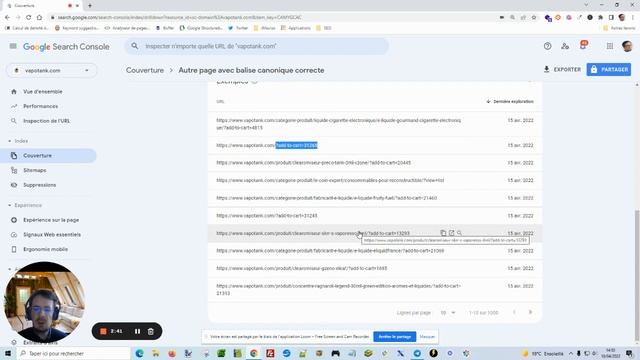Image resolution: width=640 pixels, height=360 pixels.
Task: Delete the Loom recording trash icon
Action: [151, 331]
